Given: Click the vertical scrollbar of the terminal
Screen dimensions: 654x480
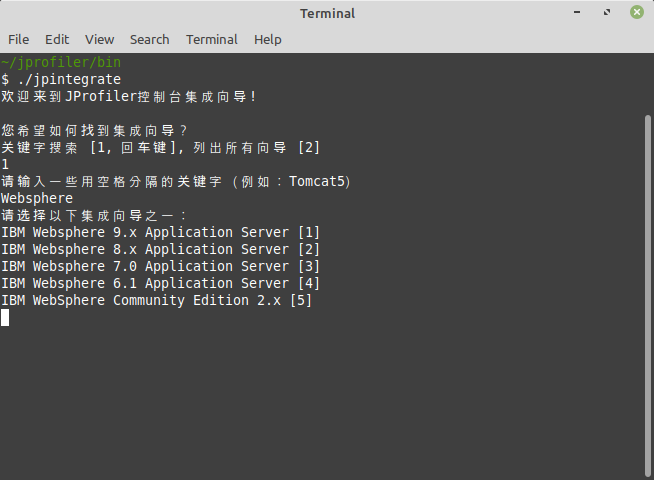Looking at the screenshot, I should point(648,296).
